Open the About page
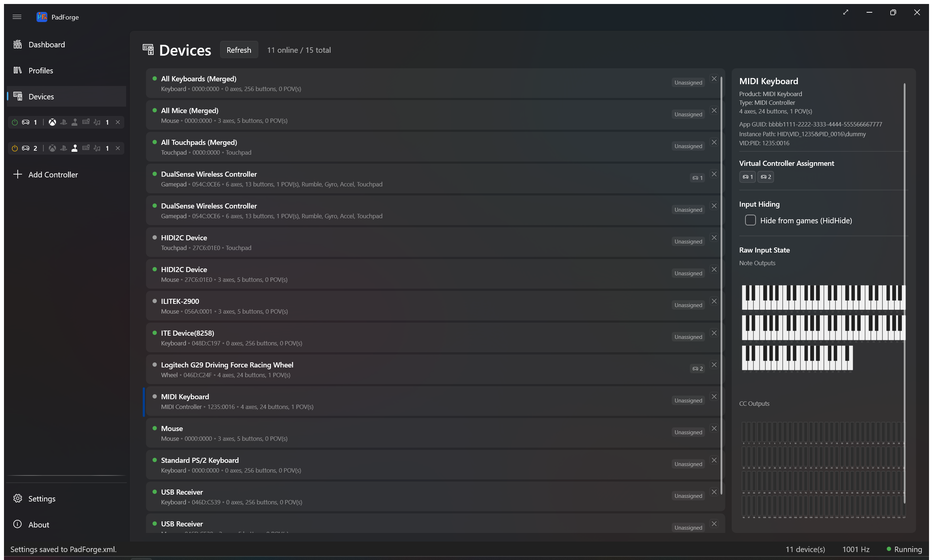 coord(66,525)
